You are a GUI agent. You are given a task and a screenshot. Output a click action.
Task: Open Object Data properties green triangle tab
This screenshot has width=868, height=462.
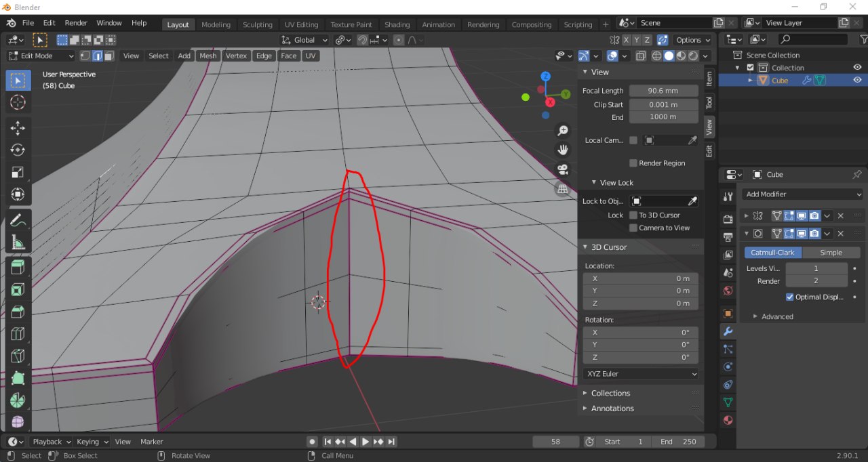click(728, 402)
